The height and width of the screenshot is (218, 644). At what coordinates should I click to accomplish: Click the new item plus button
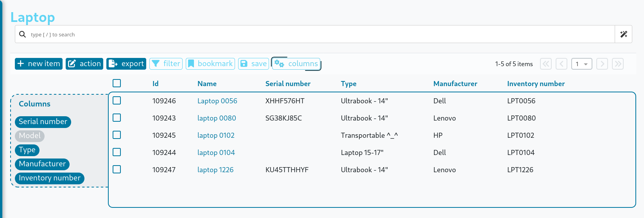tap(39, 64)
